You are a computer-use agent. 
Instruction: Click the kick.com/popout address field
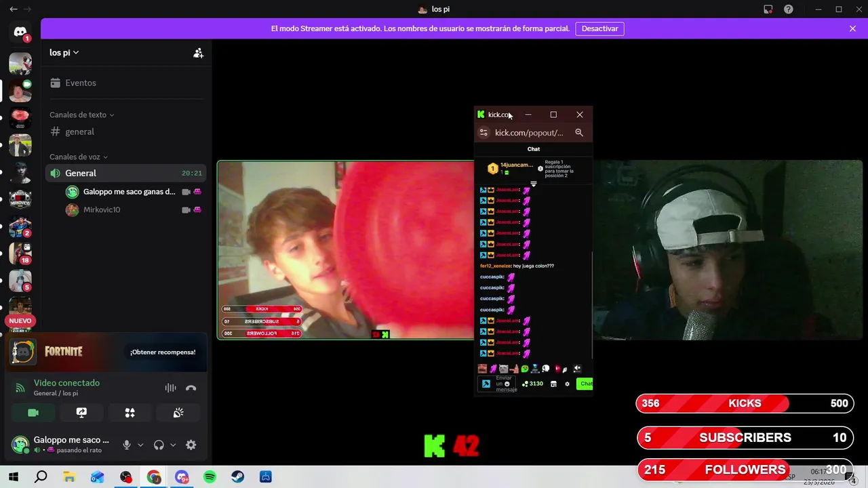(530, 133)
